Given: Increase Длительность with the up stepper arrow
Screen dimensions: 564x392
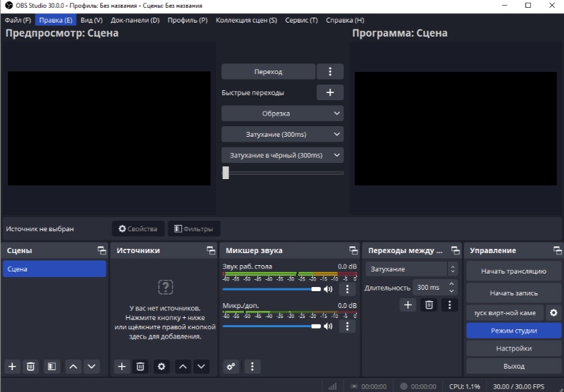Looking at the screenshot, I should point(452,283).
